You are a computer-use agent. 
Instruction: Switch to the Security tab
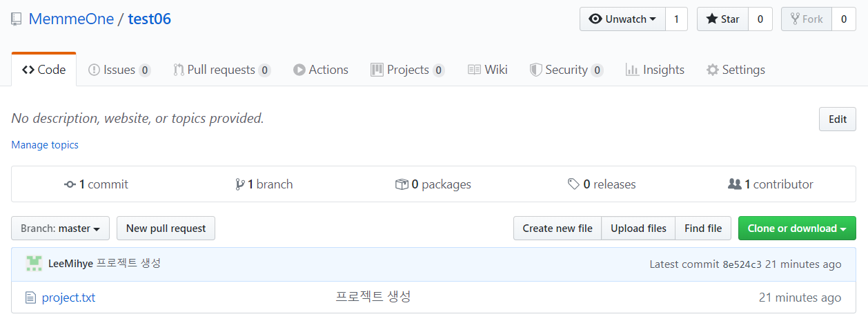[566, 70]
